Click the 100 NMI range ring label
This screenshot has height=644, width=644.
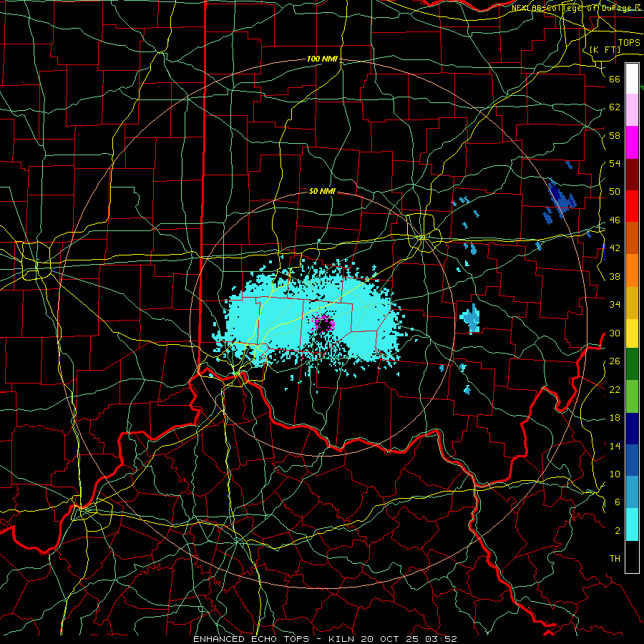point(322,59)
